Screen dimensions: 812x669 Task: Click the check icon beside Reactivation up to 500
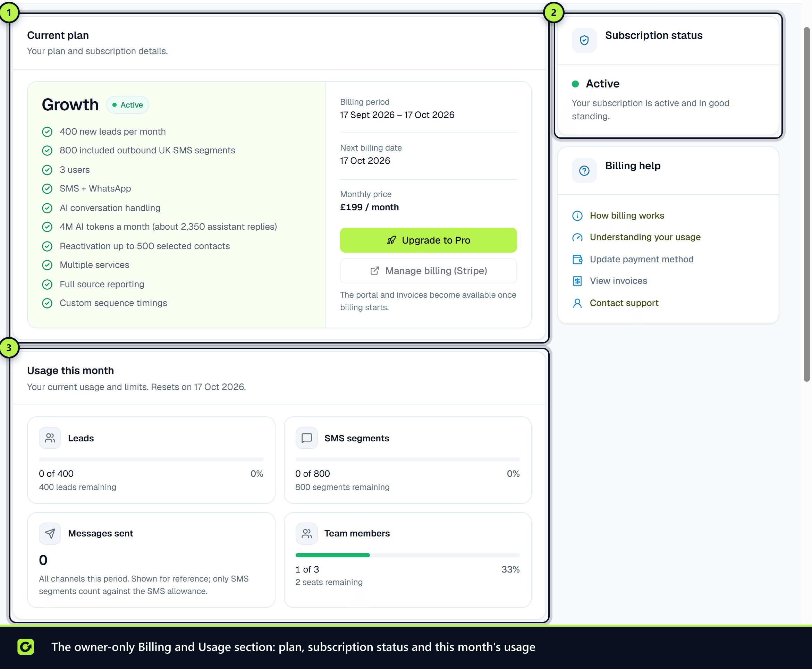(x=47, y=246)
